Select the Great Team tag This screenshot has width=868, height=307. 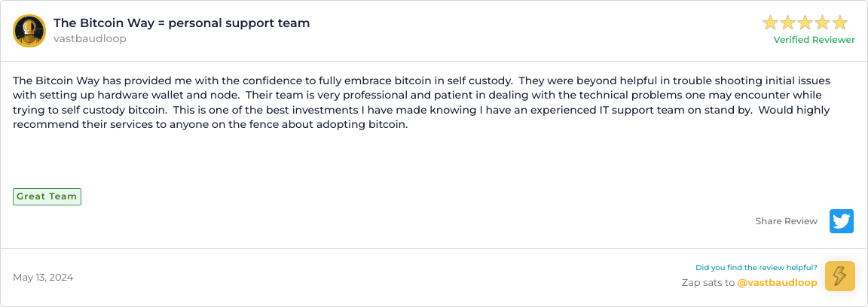click(x=47, y=196)
